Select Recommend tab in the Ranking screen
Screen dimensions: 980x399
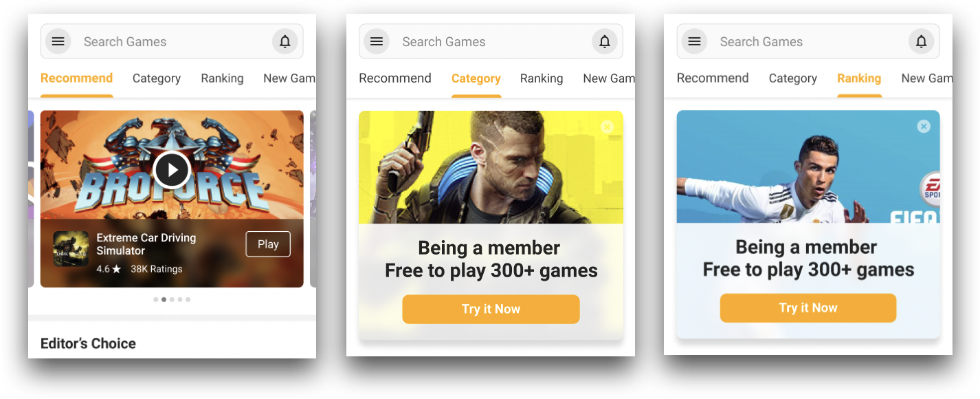(x=713, y=78)
